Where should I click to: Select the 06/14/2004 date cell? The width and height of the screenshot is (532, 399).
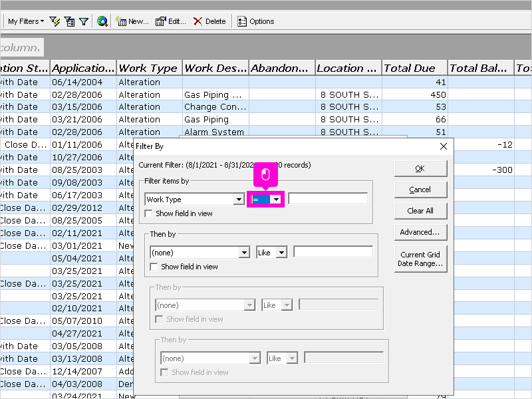tap(83, 82)
